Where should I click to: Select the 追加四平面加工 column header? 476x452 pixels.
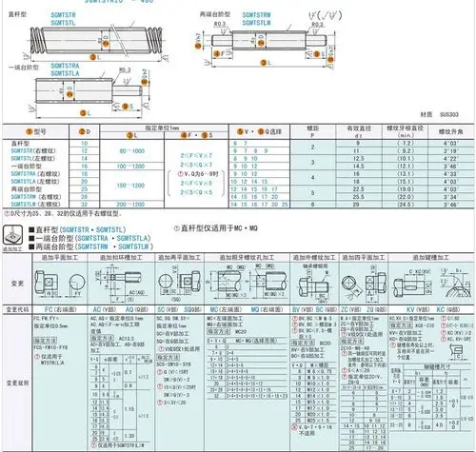[x=364, y=257]
